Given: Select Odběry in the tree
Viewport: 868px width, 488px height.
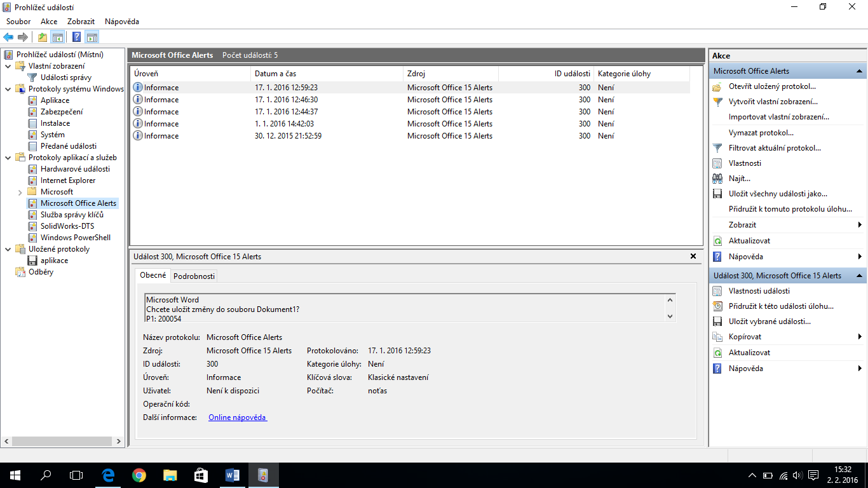Looking at the screenshot, I should click(x=41, y=272).
